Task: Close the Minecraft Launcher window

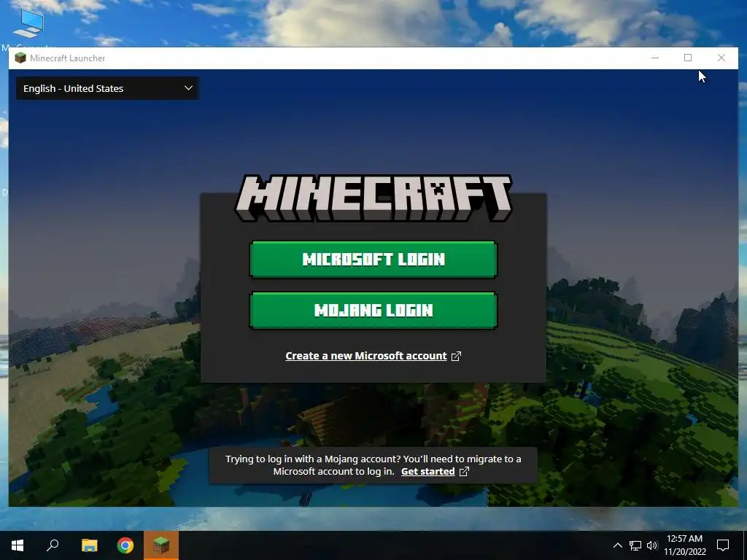Action: pos(721,58)
